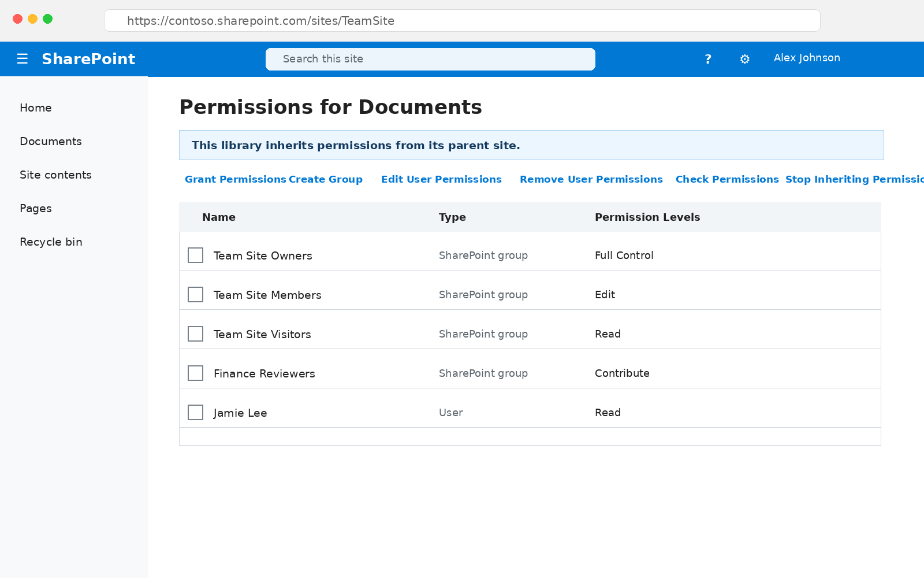
Task: Check the Team Site Members row
Action: pyautogui.click(x=195, y=294)
